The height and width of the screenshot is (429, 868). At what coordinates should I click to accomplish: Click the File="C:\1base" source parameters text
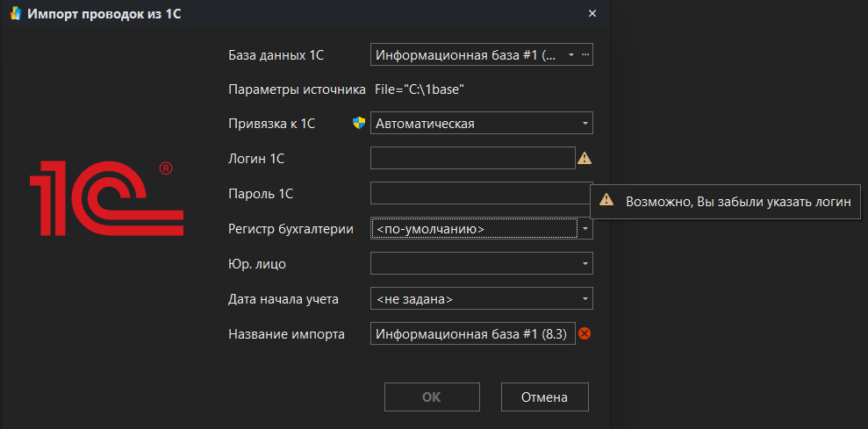click(x=420, y=89)
